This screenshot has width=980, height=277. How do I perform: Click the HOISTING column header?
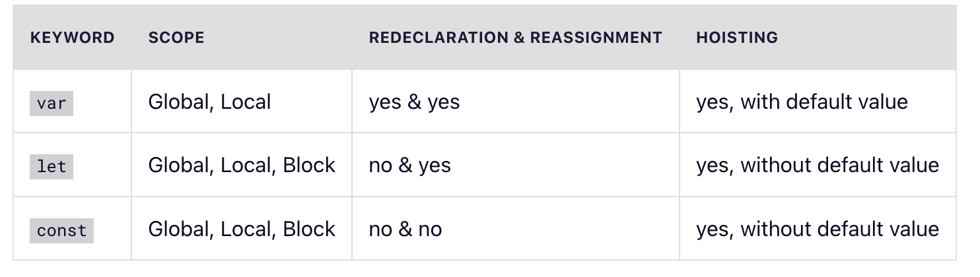pyautogui.click(x=736, y=38)
